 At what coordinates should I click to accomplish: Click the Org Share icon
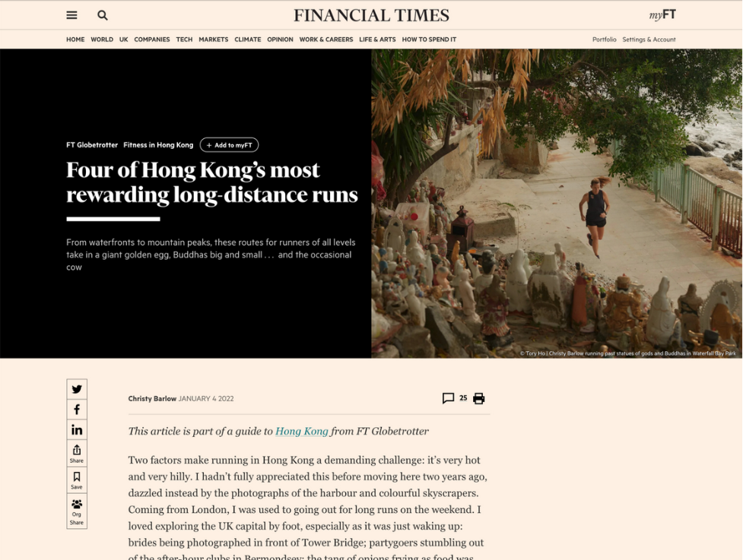[77, 511]
